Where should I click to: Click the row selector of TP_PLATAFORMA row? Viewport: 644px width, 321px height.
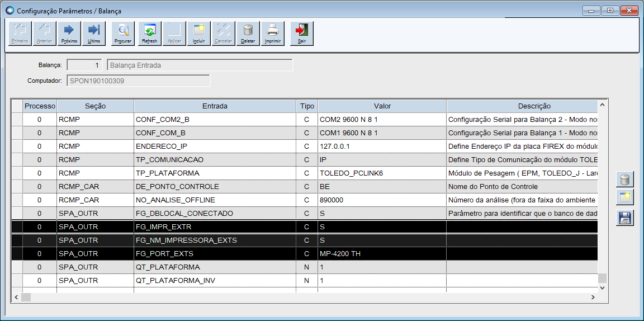(x=17, y=173)
